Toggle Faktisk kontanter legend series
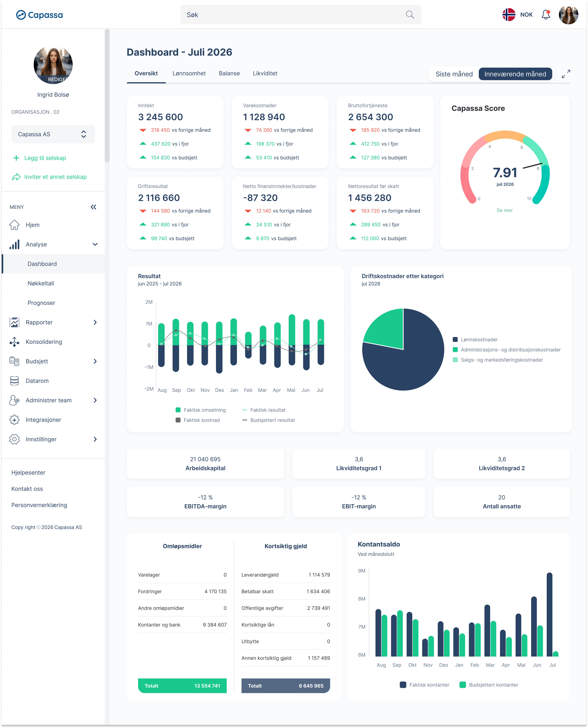Screen dimensions: 588x728 coord(424,685)
